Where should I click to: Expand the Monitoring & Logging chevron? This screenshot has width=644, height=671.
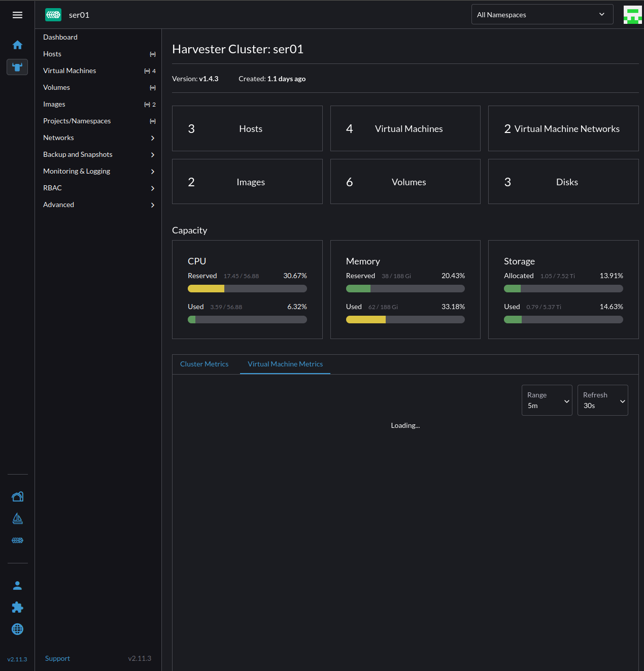[153, 172]
